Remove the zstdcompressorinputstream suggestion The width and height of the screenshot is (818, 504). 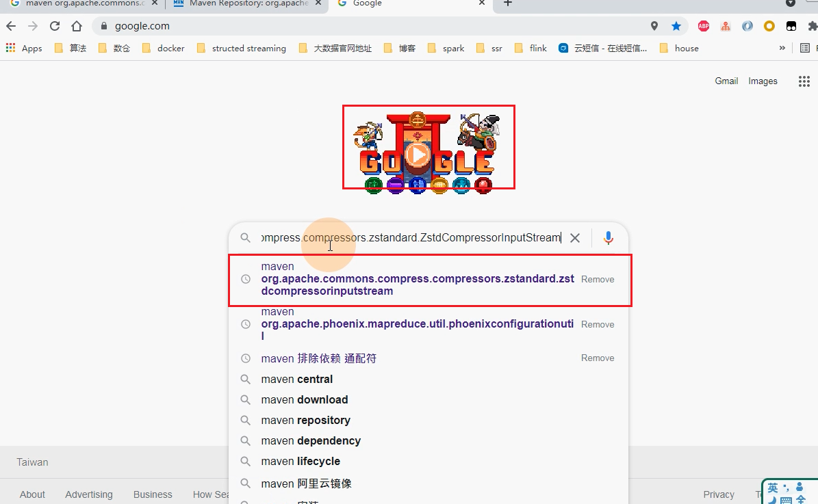point(598,280)
